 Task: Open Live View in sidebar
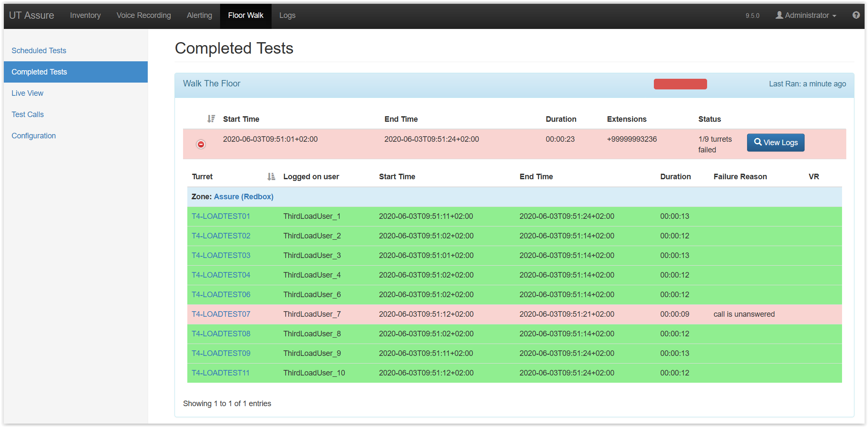27,93
